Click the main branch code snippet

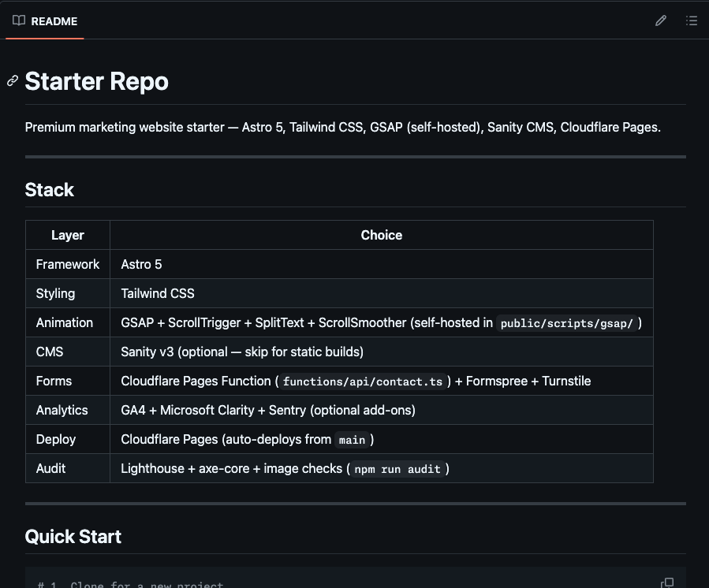coord(352,440)
